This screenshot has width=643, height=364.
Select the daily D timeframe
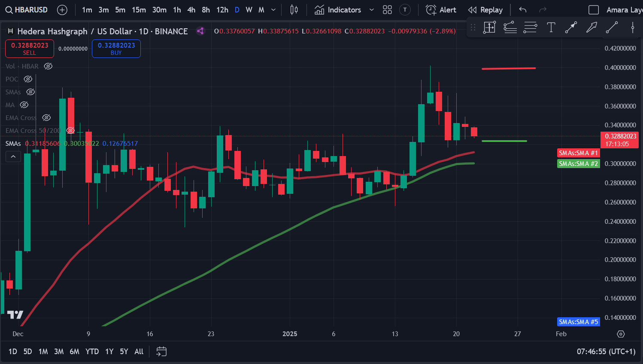coord(237,10)
